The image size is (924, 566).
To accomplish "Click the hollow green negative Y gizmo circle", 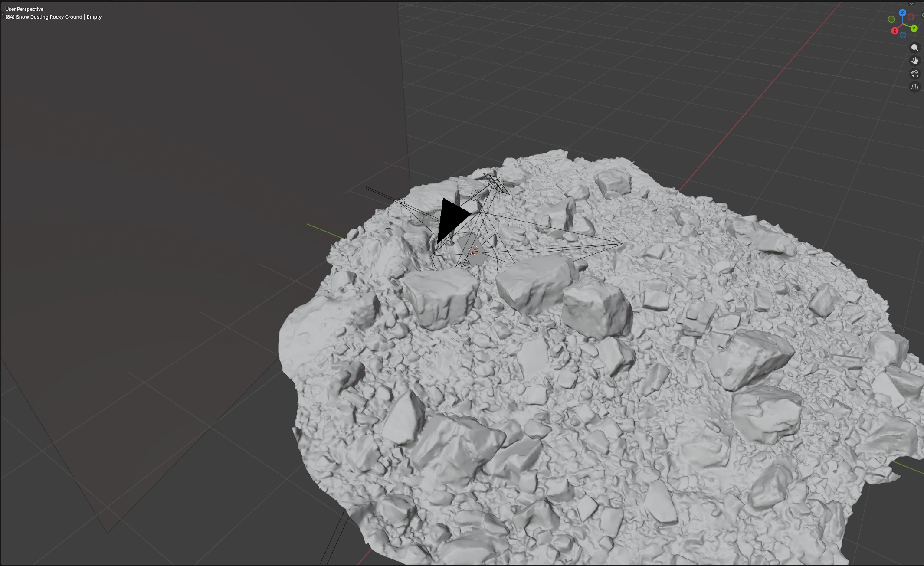I will (x=891, y=19).
